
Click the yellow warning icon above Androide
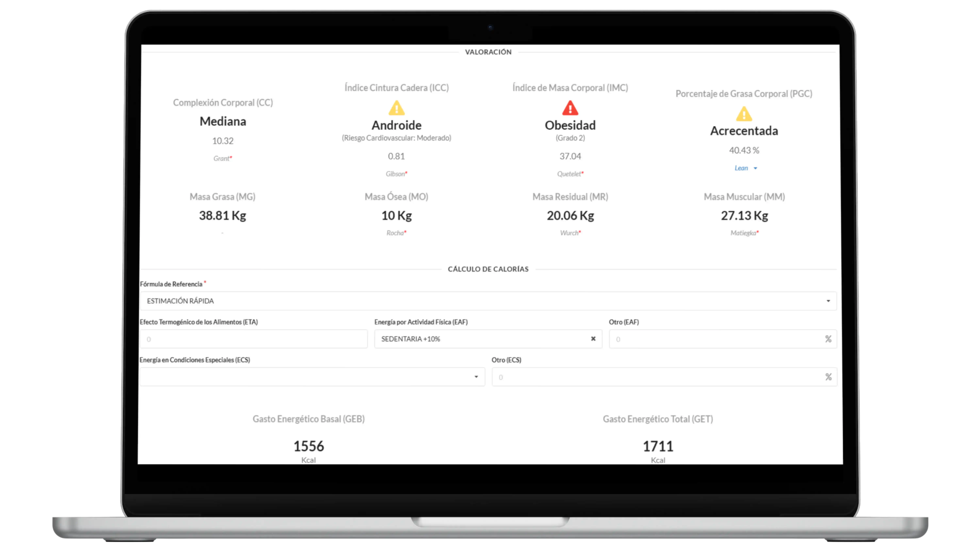point(396,108)
